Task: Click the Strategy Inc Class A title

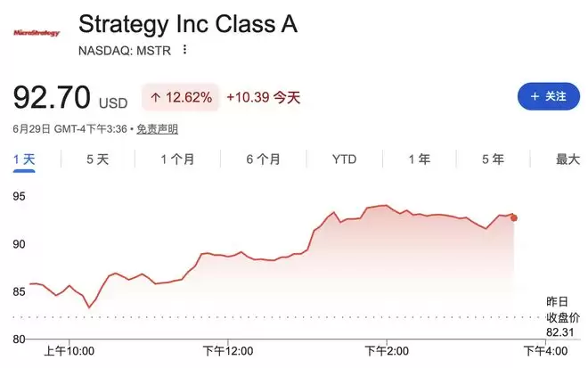Action: coord(188,24)
